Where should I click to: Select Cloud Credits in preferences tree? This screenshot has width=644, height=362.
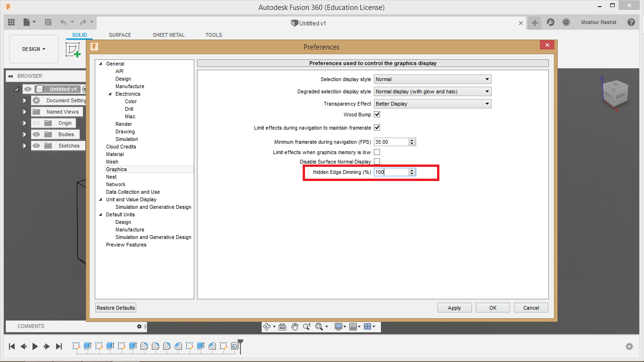click(121, 147)
